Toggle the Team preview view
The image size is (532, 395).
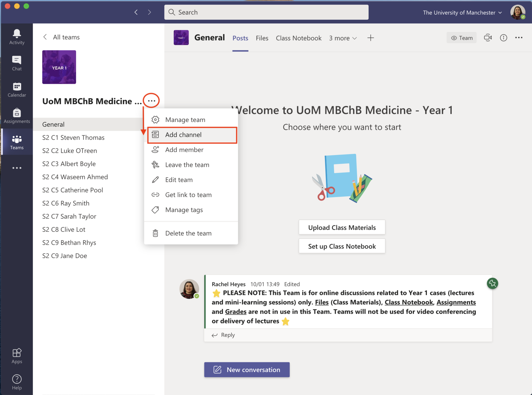pos(461,38)
